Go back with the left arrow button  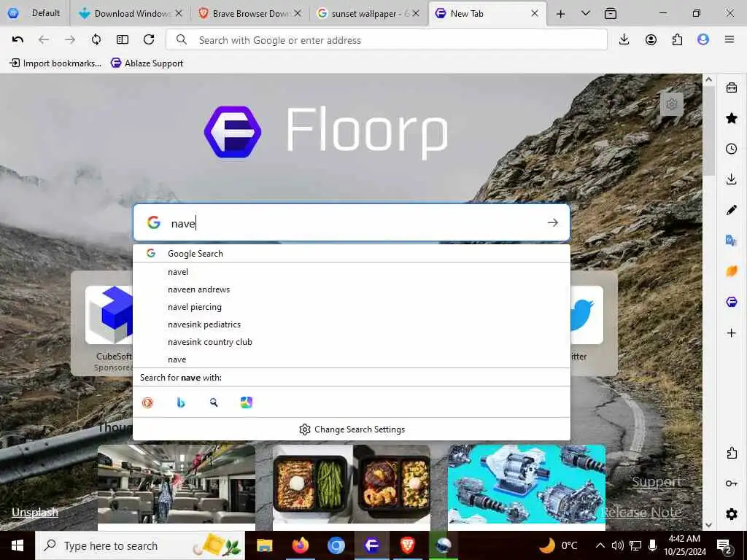(x=44, y=39)
